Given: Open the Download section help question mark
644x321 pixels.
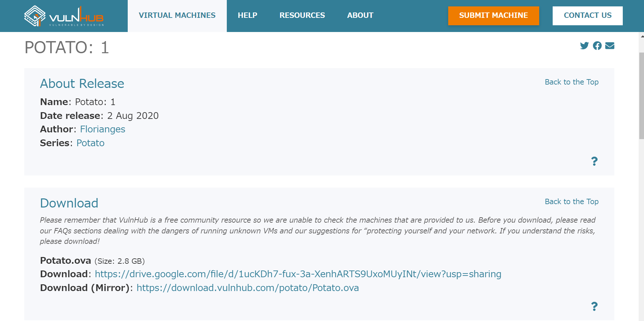Looking at the screenshot, I should pos(595,307).
